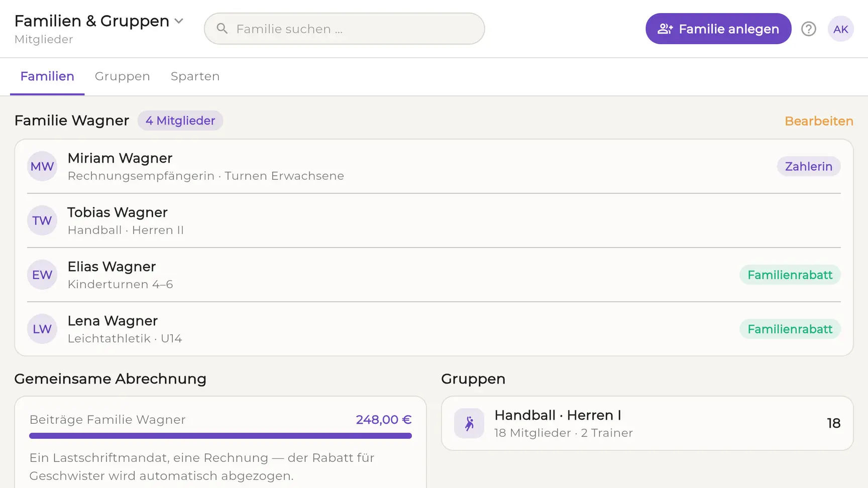This screenshot has width=868, height=488.
Task: Click the Gemeinsame Abrechnung heading
Action: coord(111,379)
